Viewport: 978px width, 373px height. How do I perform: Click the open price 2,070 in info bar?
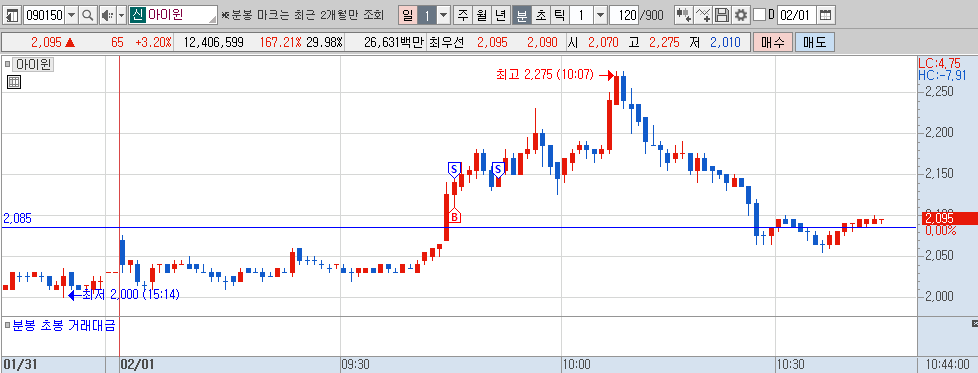click(603, 42)
